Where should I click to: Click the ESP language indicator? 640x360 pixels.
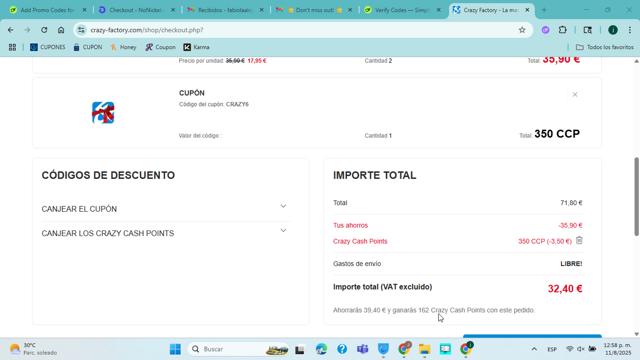click(552, 349)
